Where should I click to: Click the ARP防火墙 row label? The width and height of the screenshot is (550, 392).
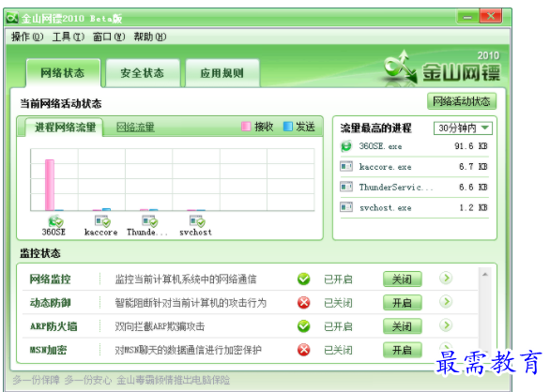(x=53, y=326)
